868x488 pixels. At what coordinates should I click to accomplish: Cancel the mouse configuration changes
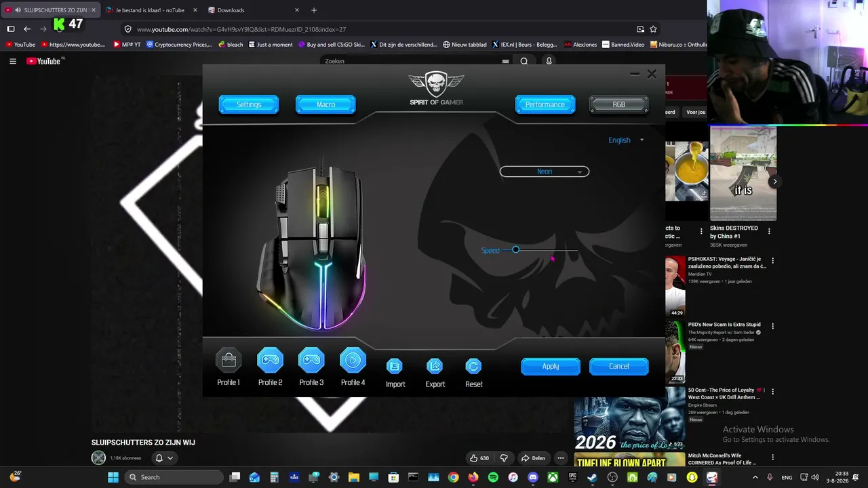[618, 367]
